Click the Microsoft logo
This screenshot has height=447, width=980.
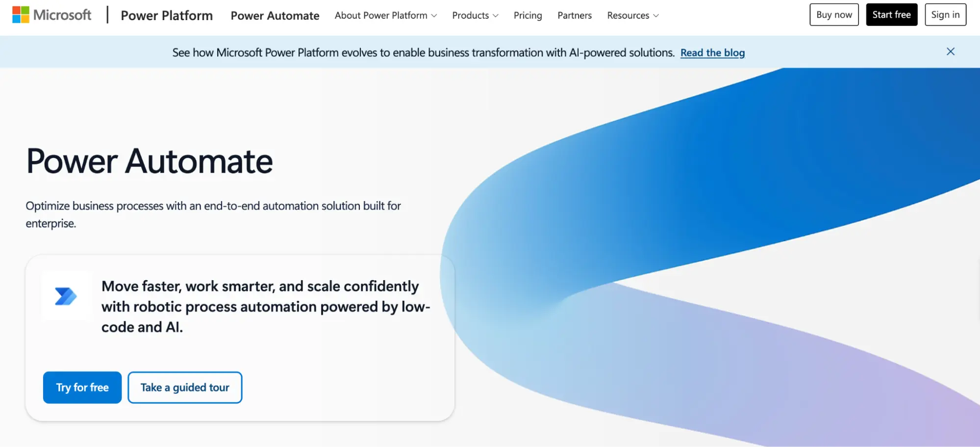[51, 15]
